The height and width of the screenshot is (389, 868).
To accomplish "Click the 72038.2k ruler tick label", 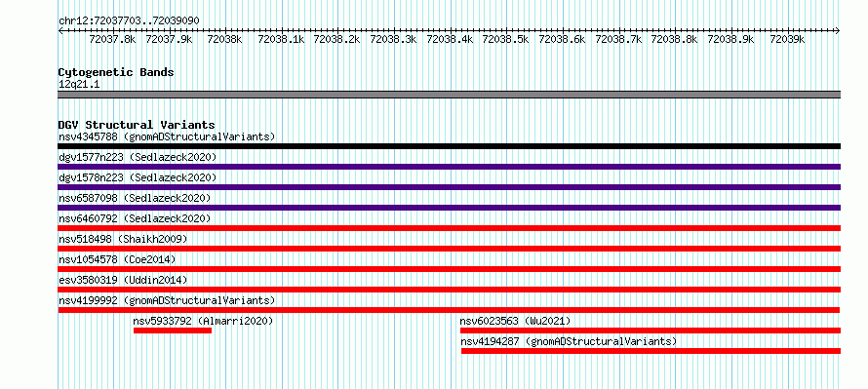I will (x=337, y=40).
